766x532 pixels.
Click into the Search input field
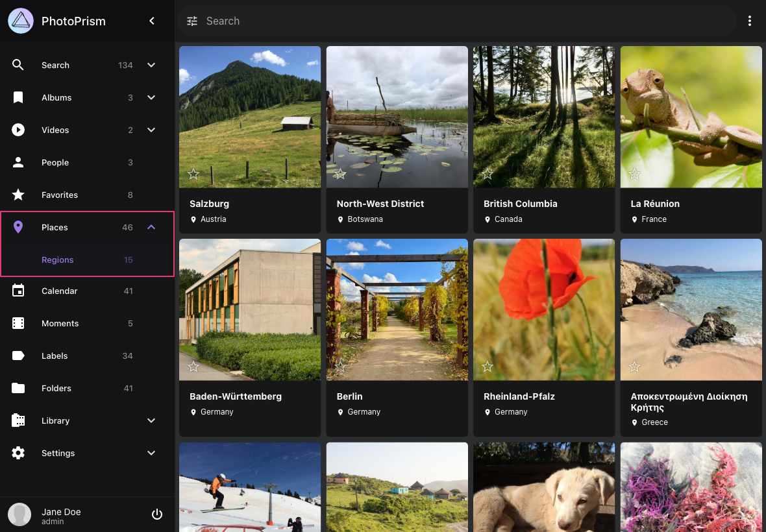click(454, 21)
